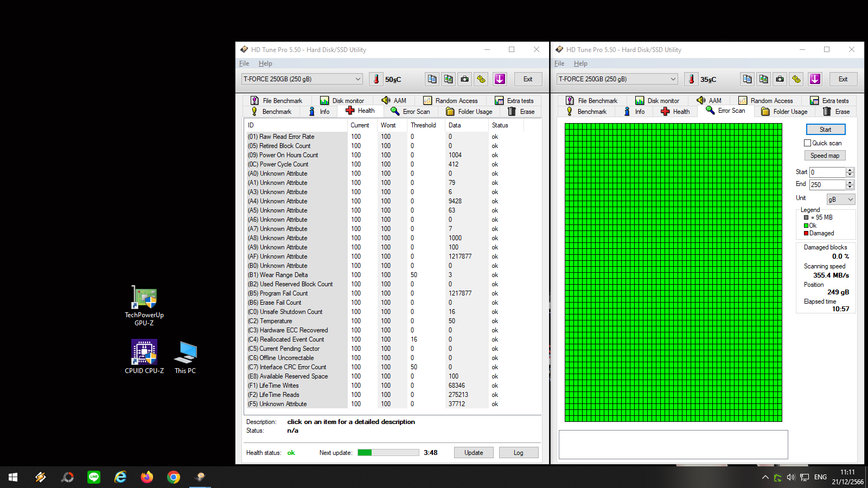Viewport: 868px width, 488px height.
Task: Click the Next update progress bar
Action: tap(388, 453)
